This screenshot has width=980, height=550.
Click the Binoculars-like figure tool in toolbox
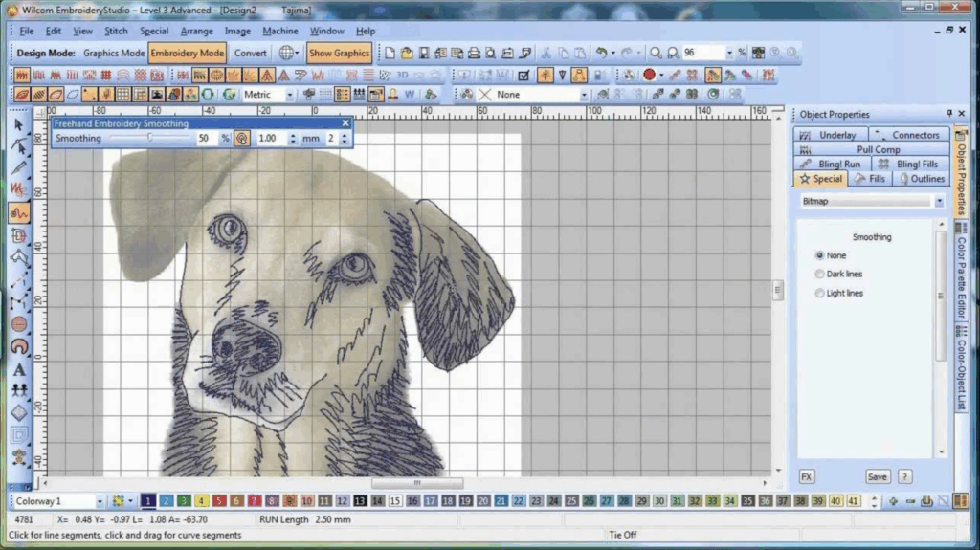(19, 390)
